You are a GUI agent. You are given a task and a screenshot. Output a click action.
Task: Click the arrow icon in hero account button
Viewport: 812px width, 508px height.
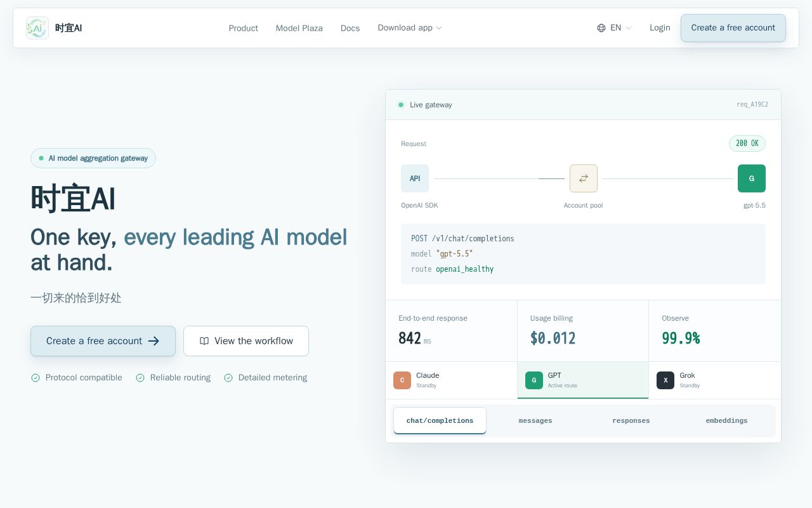point(154,341)
